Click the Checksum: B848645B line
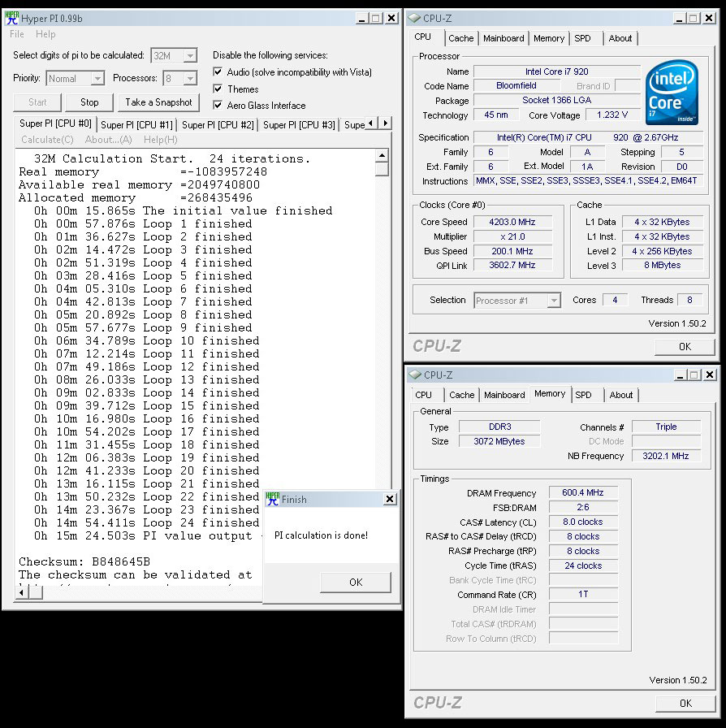The height and width of the screenshot is (728, 726). pyautogui.click(x=84, y=561)
